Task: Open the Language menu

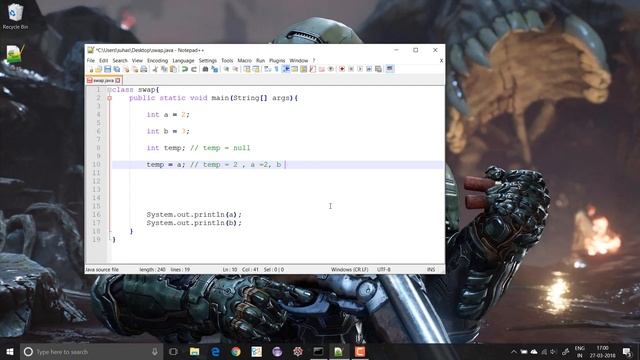Action: point(183,60)
